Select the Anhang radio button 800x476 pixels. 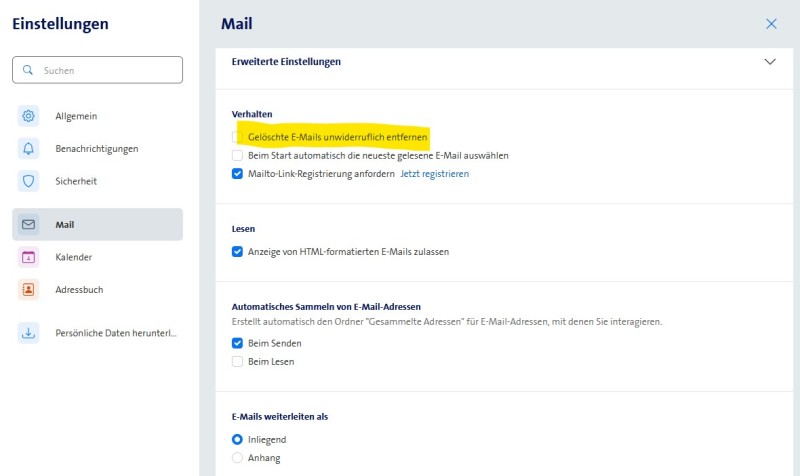tap(237, 458)
